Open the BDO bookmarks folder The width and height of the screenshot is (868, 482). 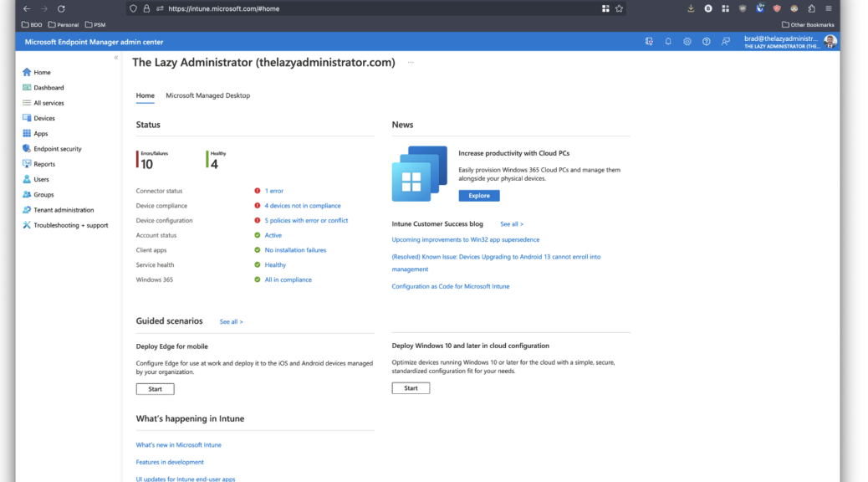(x=32, y=25)
